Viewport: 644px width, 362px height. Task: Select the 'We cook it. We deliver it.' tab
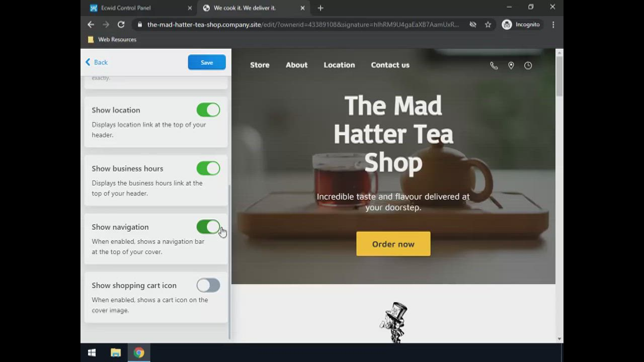pyautogui.click(x=253, y=8)
